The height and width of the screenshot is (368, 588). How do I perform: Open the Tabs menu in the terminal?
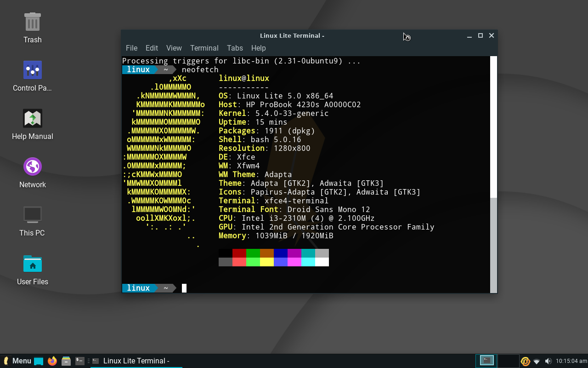click(x=235, y=48)
